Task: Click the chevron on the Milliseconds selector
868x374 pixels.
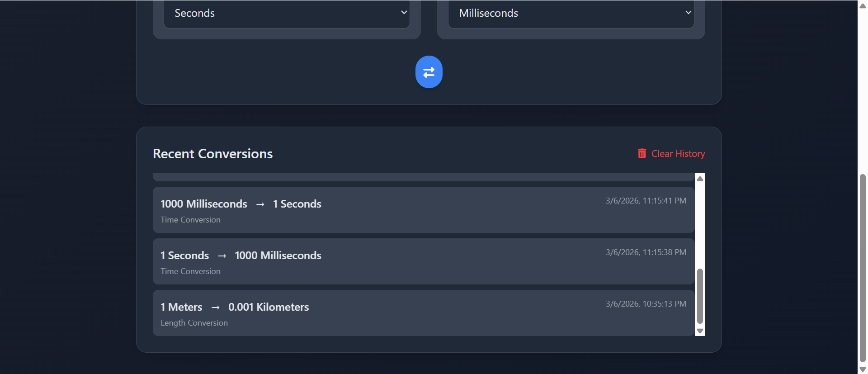Action: (688, 13)
